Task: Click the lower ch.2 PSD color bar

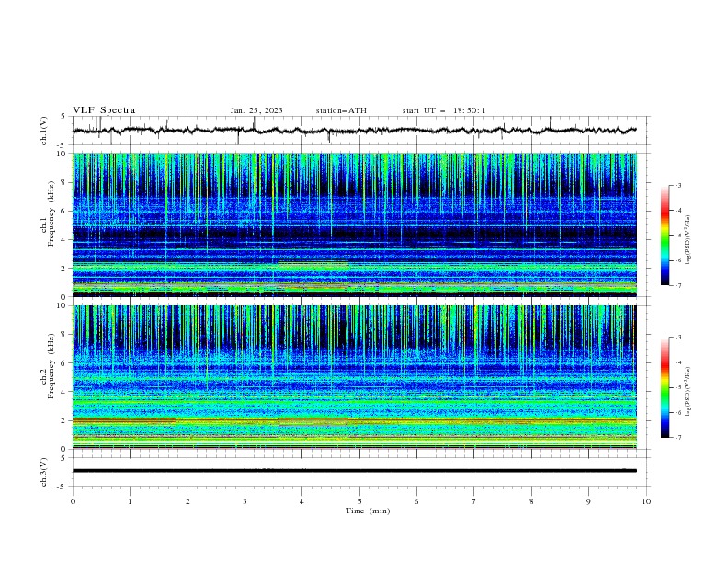Action: coord(665,387)
